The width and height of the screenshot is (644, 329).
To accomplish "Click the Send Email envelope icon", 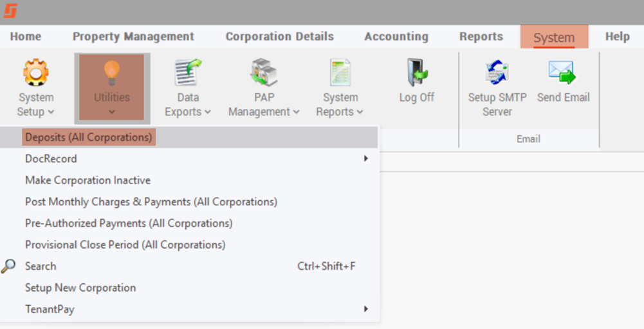I will (563, 72).
